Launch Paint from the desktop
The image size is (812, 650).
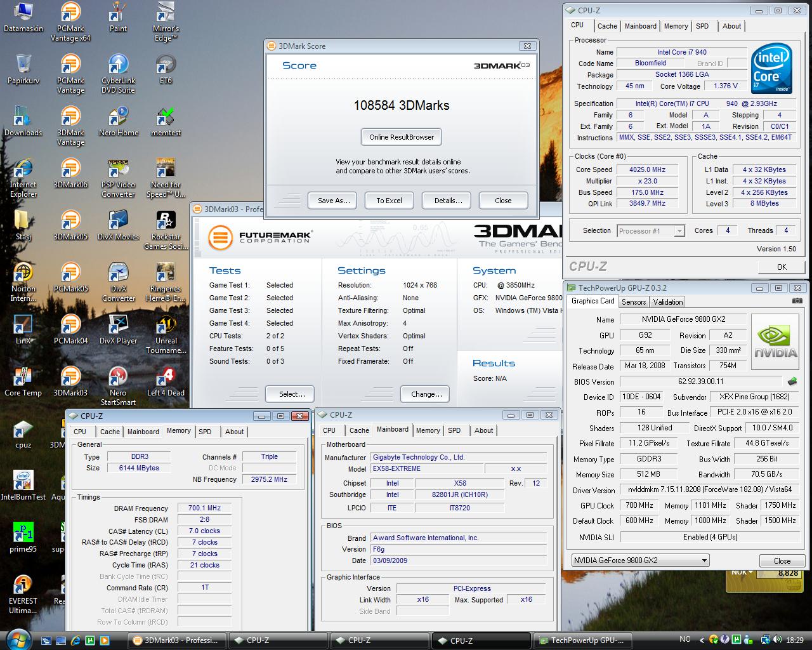(x=118, y=17)
